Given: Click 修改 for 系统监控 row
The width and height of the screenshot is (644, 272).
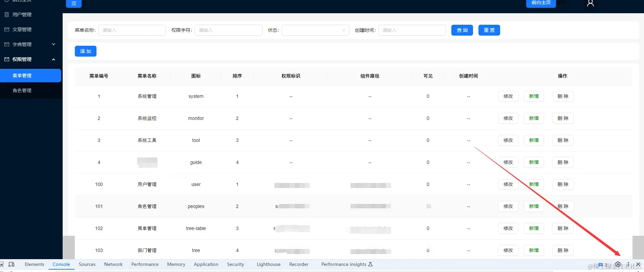Looking at the screenshot, I should [508, 118].
